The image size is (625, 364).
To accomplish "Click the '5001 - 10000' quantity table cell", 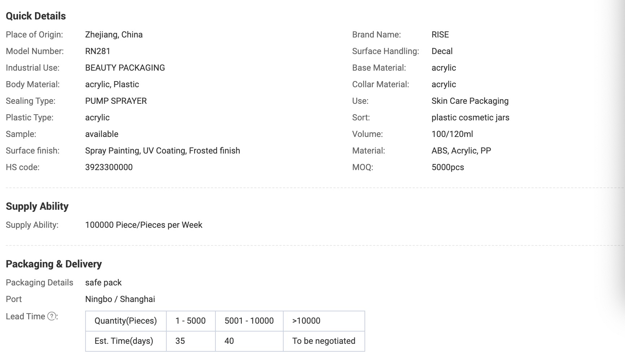I will tap(249, 321).
